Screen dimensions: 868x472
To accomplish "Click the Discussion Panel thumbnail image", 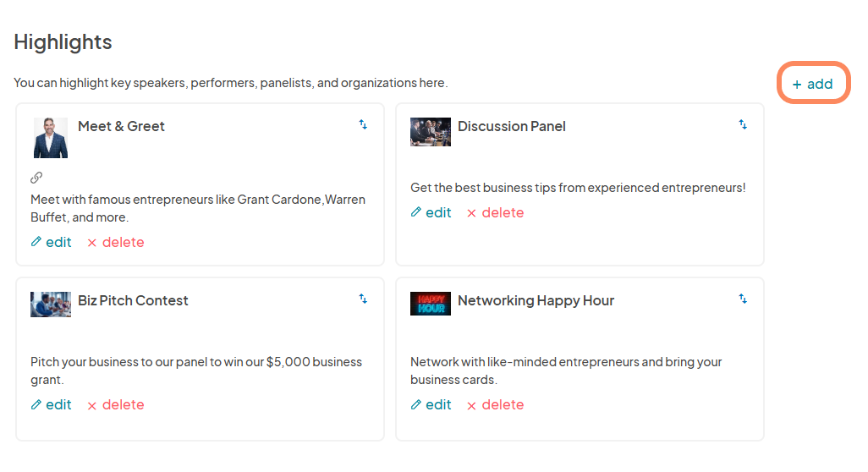I will tap(430, 132).
